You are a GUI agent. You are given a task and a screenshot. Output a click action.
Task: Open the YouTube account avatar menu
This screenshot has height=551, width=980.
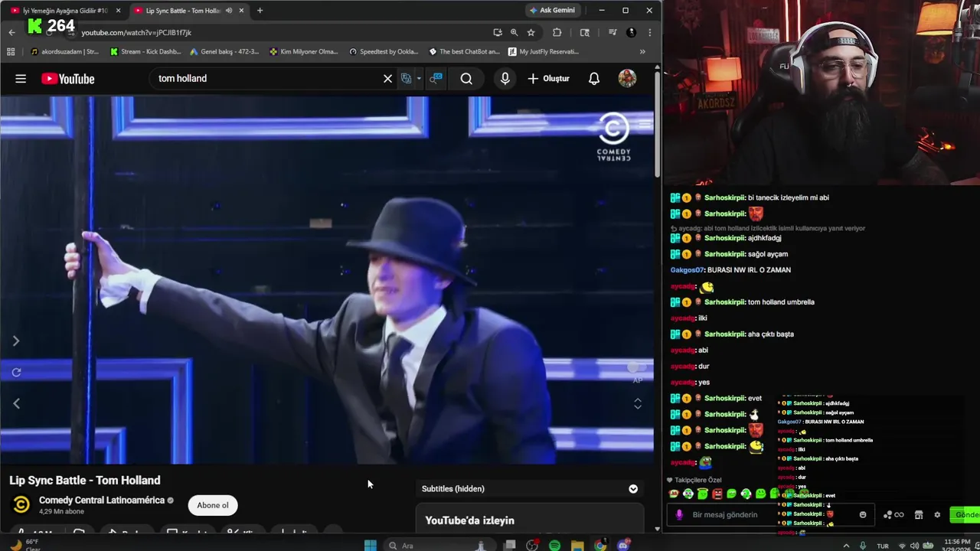[627, 79]
